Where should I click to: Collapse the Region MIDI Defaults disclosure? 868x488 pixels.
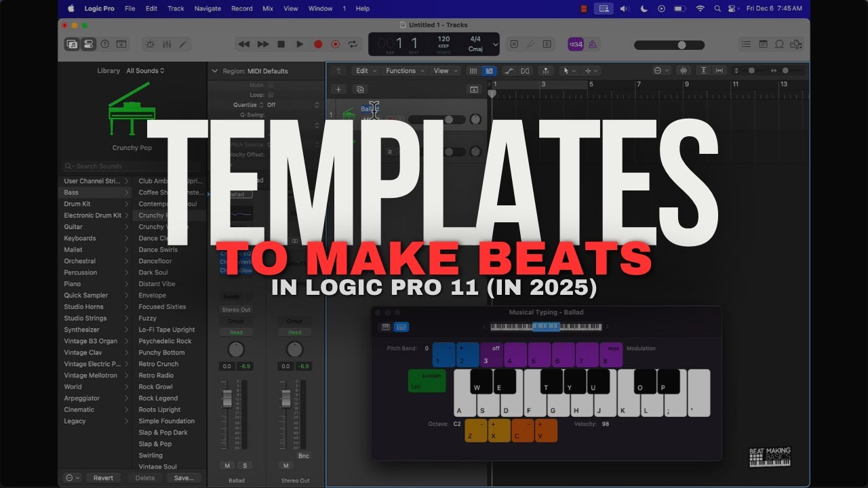tap(215, 70)
